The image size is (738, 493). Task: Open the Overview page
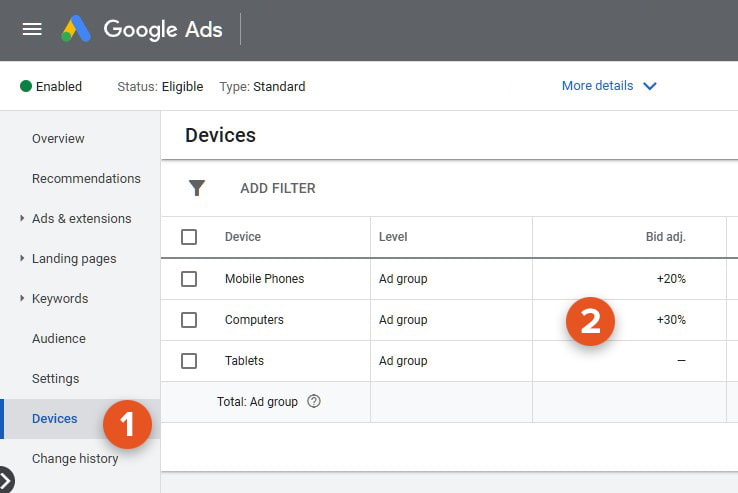(58, 138)
